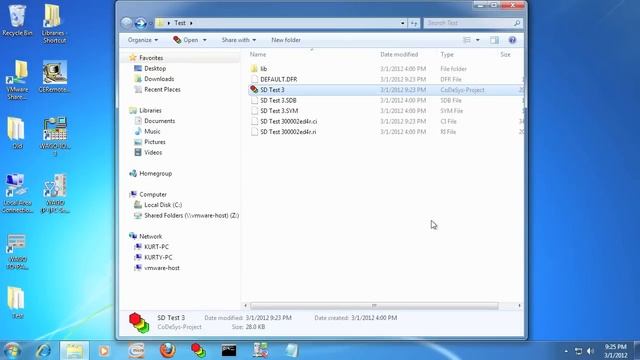Open Explorer help with question mark icon
Image resolution: width=640 pixels, height=360 pixels.
coord(512,40)
